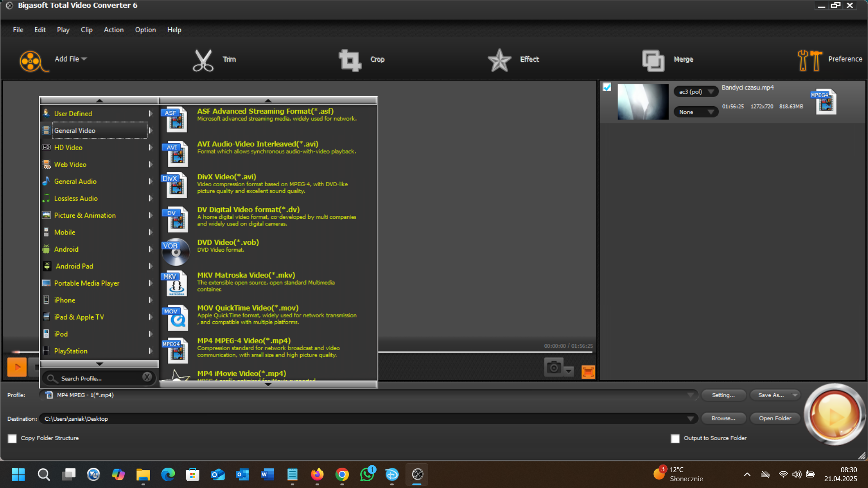
Task: Open the Crop tool icon
Action: [x=350, y=60]
